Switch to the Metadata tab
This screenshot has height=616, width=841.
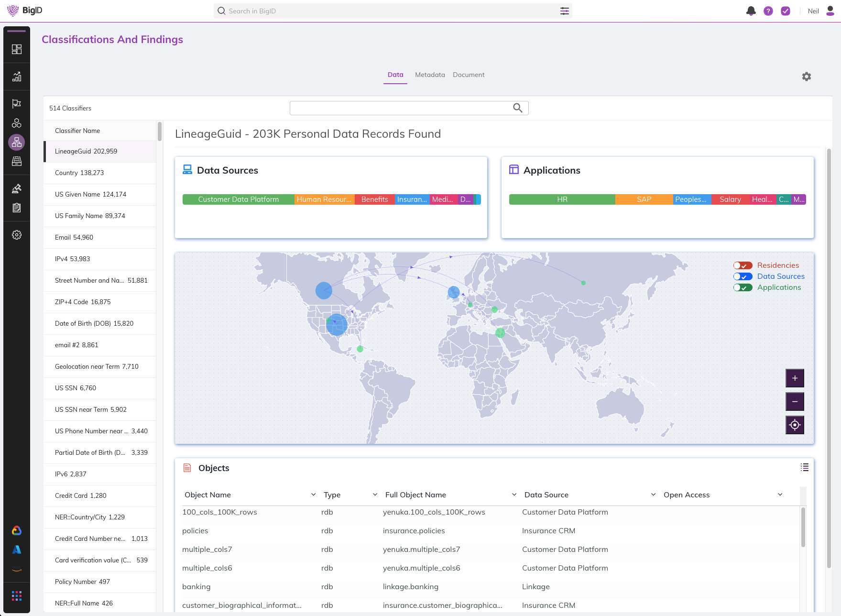point(429,75)
